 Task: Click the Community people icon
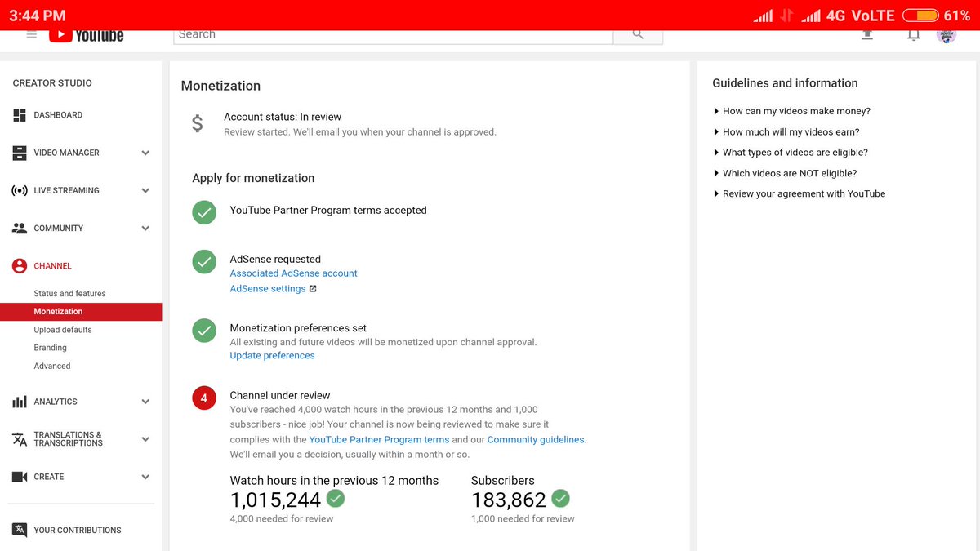pos(20,229)
